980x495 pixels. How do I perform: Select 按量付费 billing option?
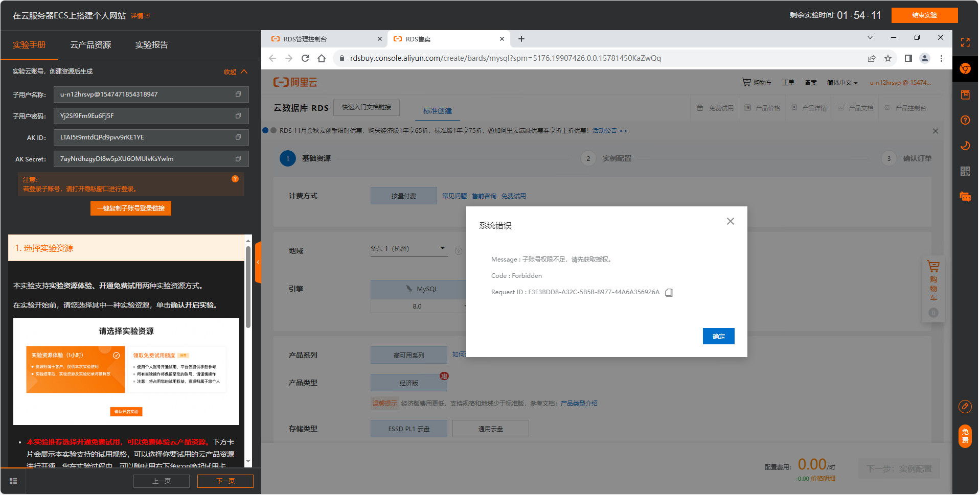click(x=404, y=196)
